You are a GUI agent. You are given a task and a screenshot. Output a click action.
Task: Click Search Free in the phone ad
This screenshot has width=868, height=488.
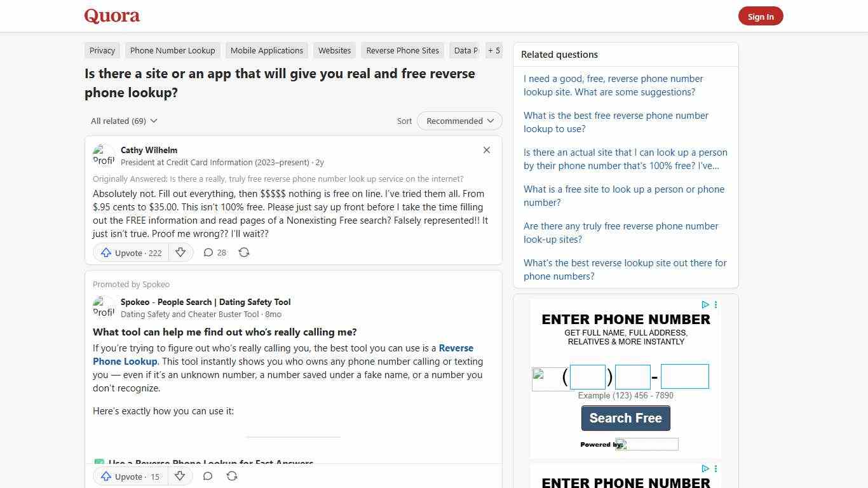pos(625,418)
